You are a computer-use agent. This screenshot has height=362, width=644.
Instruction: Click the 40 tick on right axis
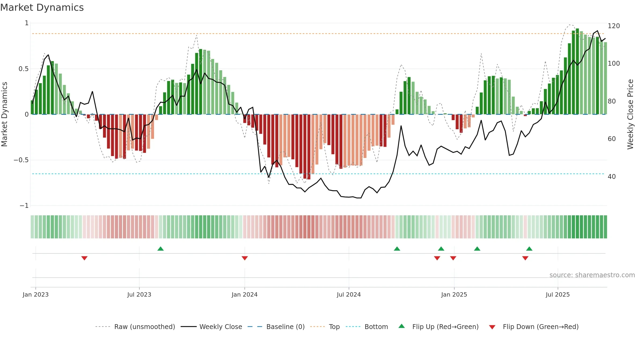(612, 177)
